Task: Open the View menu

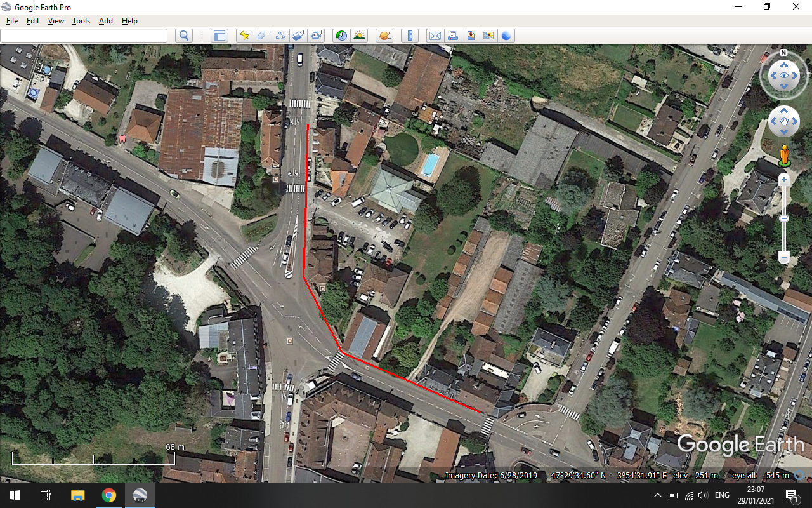Action: click(x=56, y=21)
